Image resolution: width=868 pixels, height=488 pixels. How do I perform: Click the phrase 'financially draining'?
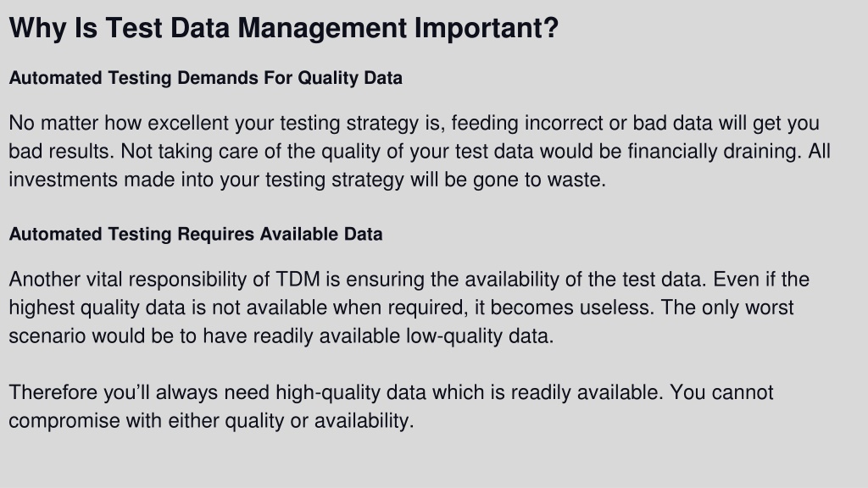[714, 152]
